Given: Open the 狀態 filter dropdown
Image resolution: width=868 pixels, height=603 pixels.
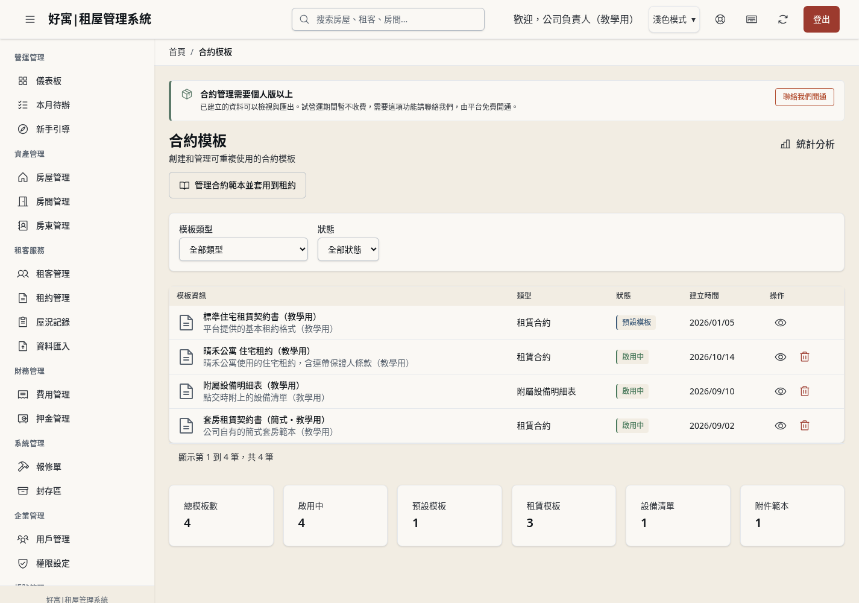Looking at the screenshot, I should 348,249.
